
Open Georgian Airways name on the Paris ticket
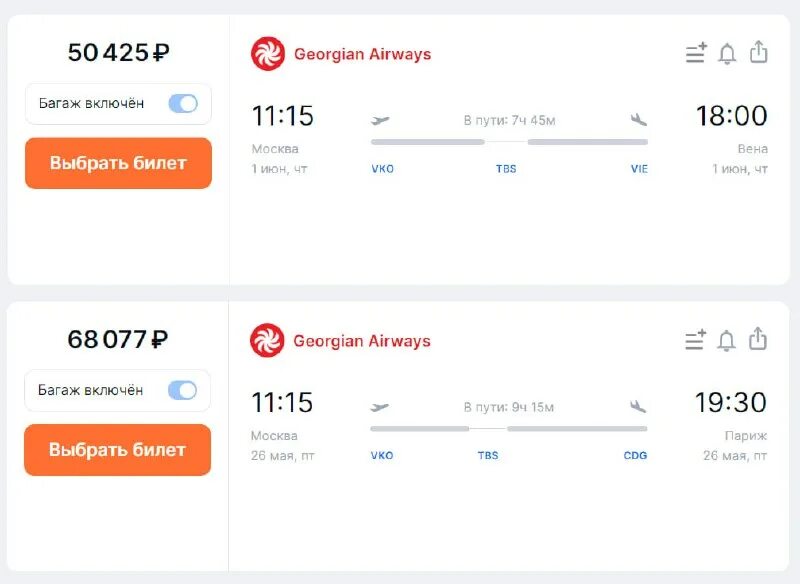pyautogui.click(x=362, y=341)
